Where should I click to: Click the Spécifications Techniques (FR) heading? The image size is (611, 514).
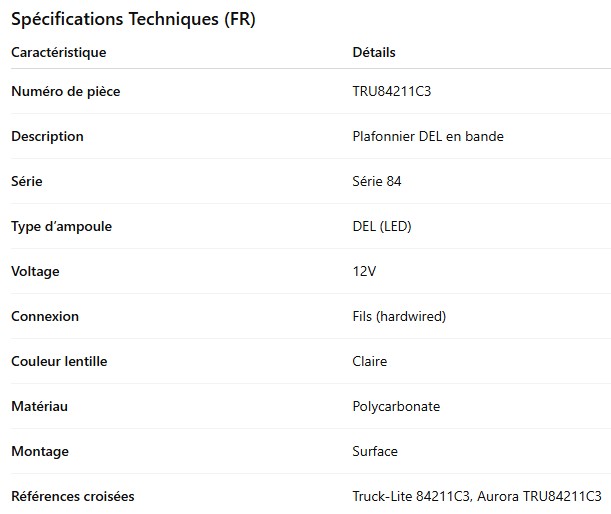coord(133,19)
